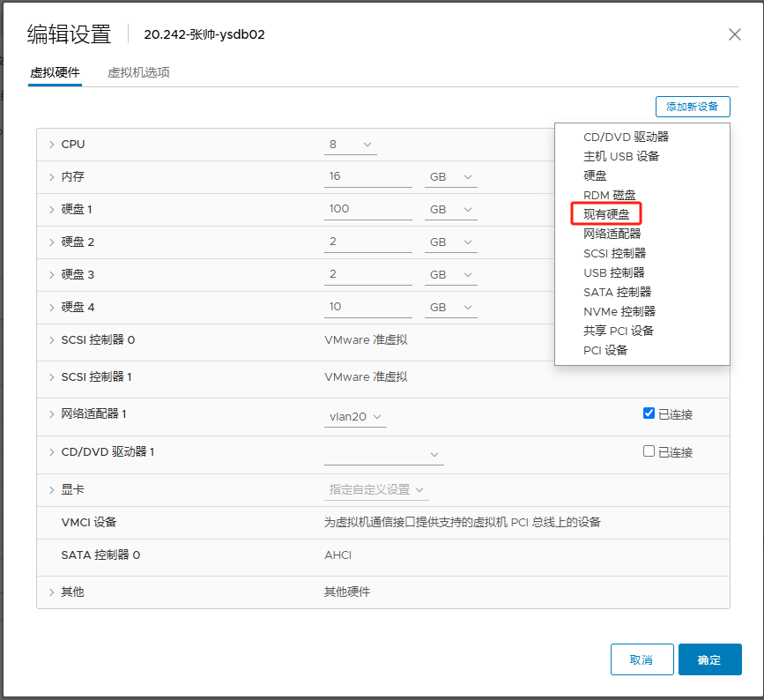Image resolution: width=764 pixels, height=700 pixels.
Task: Select 硬盘 in the add device menu
Action: tap(595, 175)
